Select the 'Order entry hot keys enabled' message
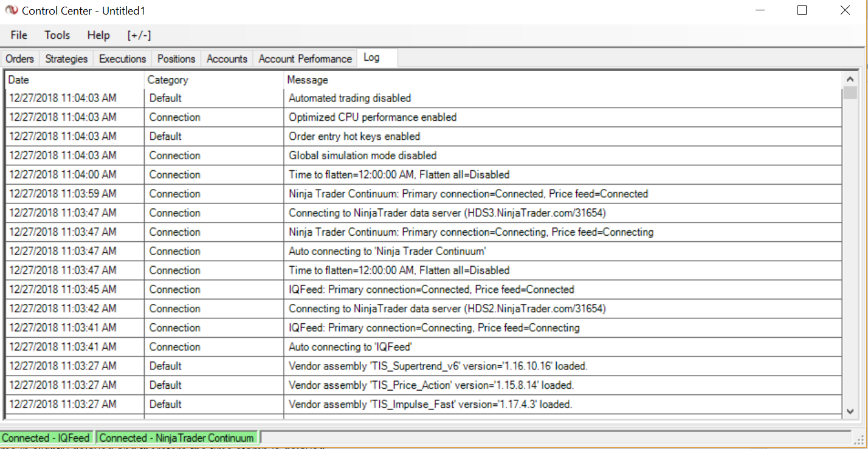 (354, 136)
